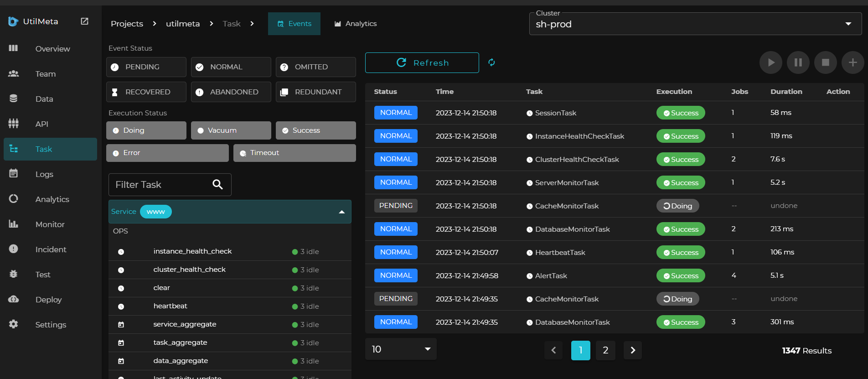This screenshot has width=868, height=379.
Task: Click the Incident alert icon
Action: point(13,249)
